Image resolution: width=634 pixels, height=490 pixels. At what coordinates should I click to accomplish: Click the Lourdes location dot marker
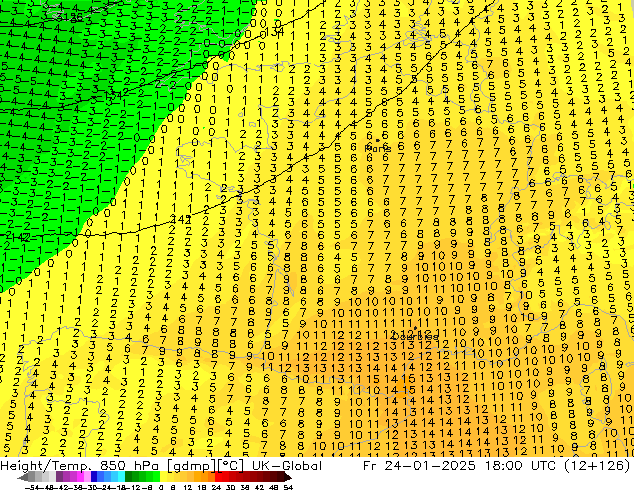click(x=415, y=328)
